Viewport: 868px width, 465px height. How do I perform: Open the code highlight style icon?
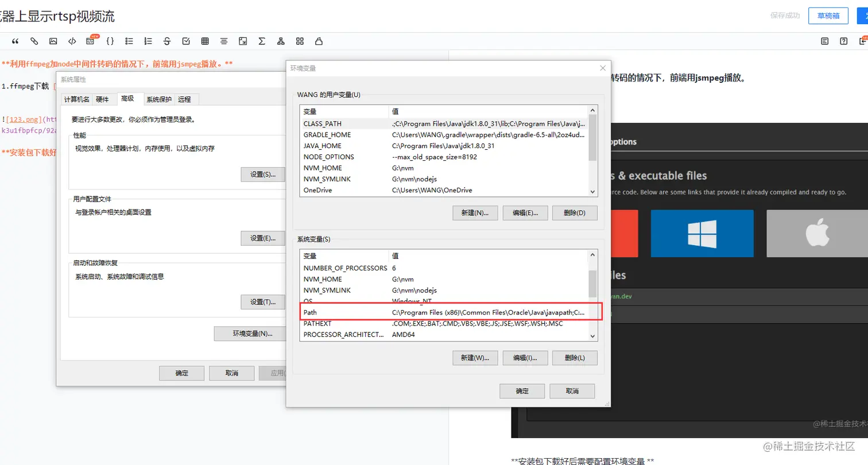(x=319, y=41)
